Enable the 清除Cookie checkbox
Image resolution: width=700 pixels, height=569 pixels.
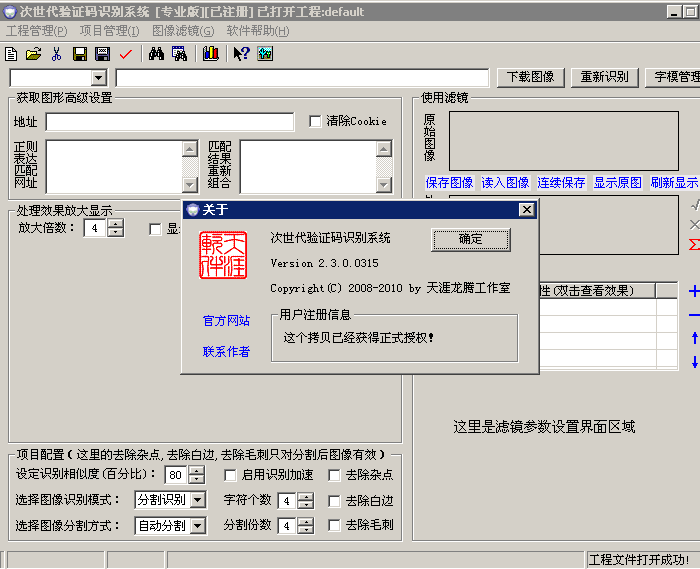[x=316, y=122]
